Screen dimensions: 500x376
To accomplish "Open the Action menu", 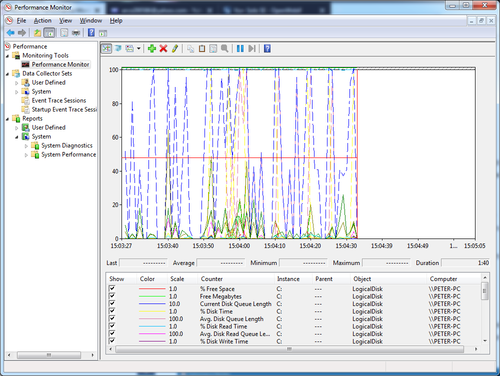I will 42,21.
